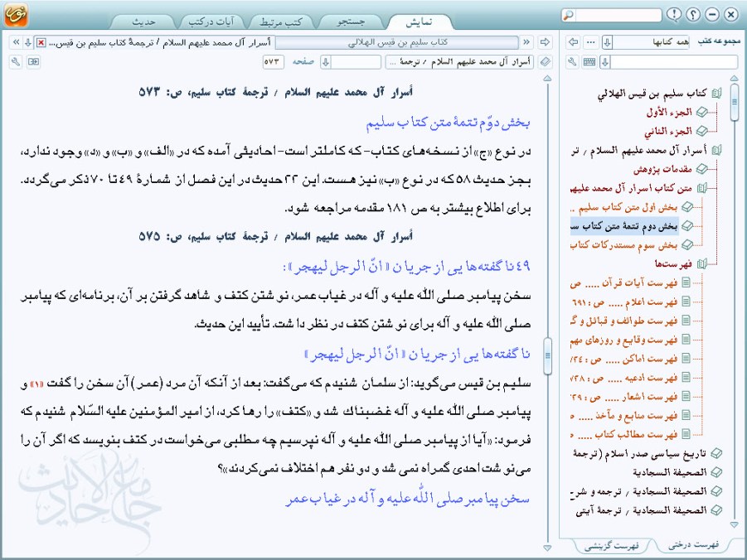Close the أسرار آل محمد document tab

[x=41, y=43]
